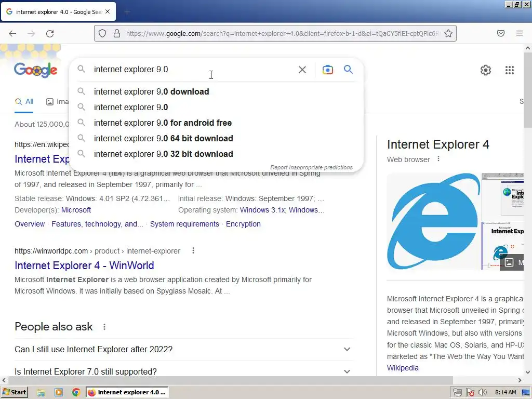
Task: Click the vertical scrollbar down arrow
Action: click(x=528, y=372)
